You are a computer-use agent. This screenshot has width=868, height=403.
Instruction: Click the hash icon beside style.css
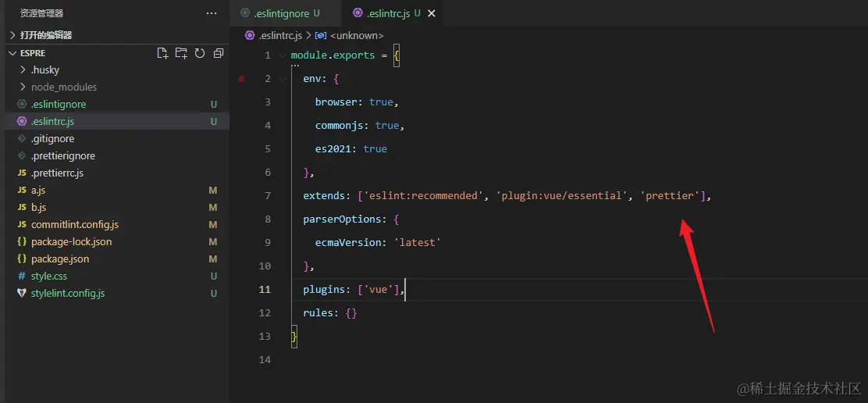tap(22, 276)
